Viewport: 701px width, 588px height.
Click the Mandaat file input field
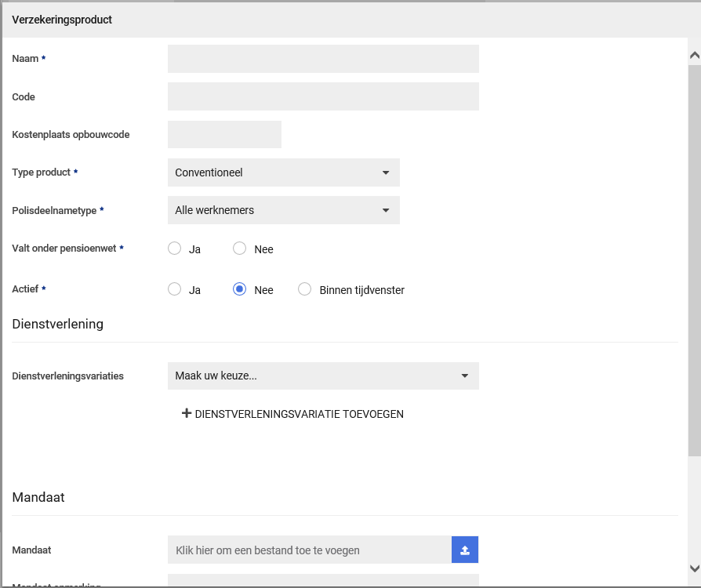309,550
